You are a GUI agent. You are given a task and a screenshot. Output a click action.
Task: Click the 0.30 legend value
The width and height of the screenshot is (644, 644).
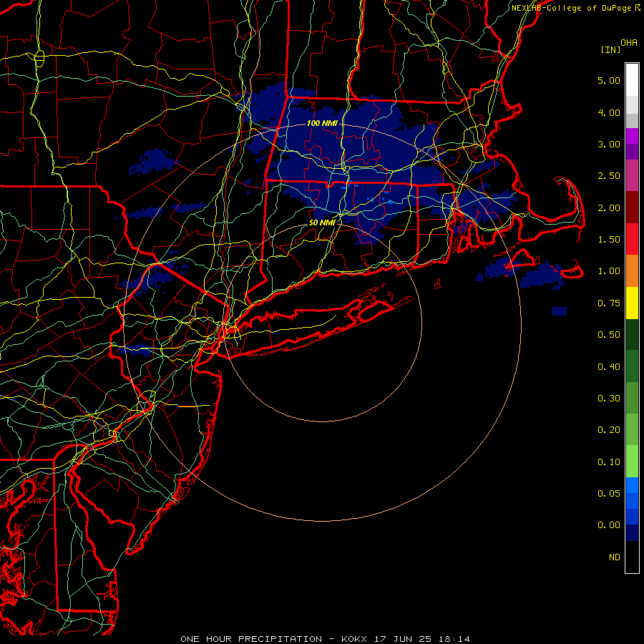[x=609, y=399]
